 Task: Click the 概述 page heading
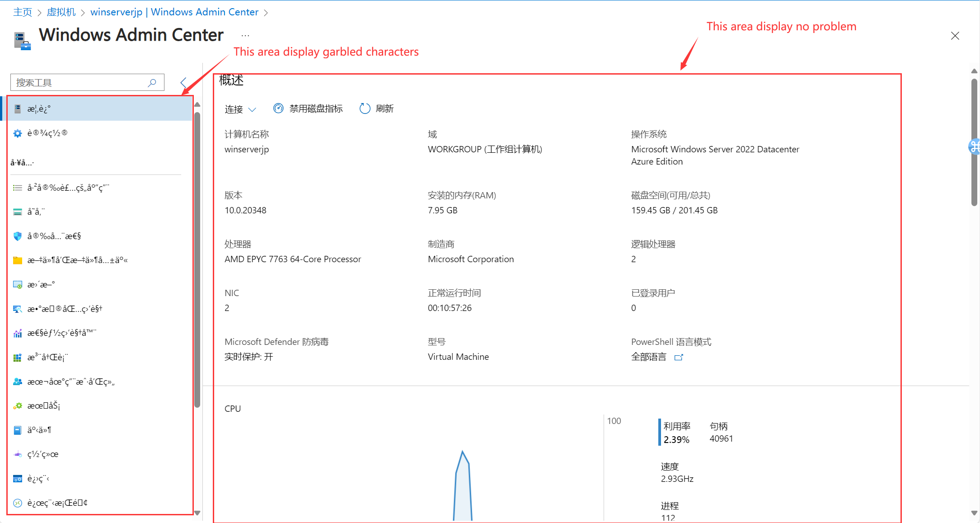coord(231,80)
